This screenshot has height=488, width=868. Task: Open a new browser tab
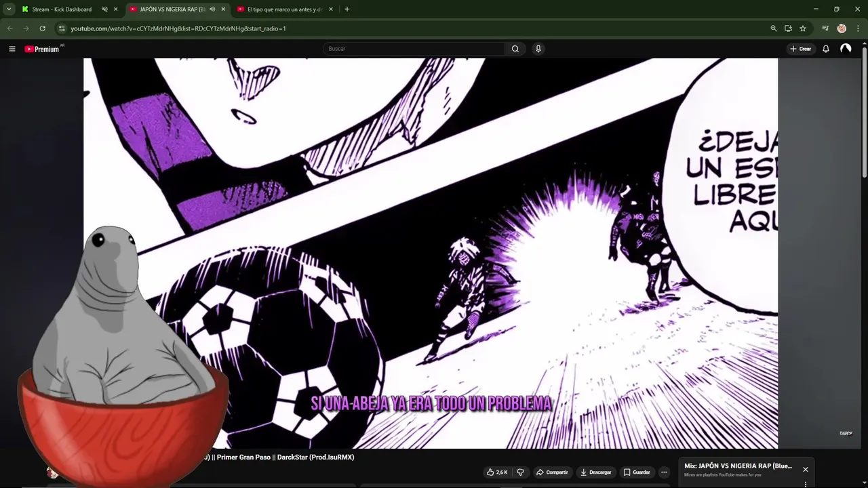tap(347, 9)
